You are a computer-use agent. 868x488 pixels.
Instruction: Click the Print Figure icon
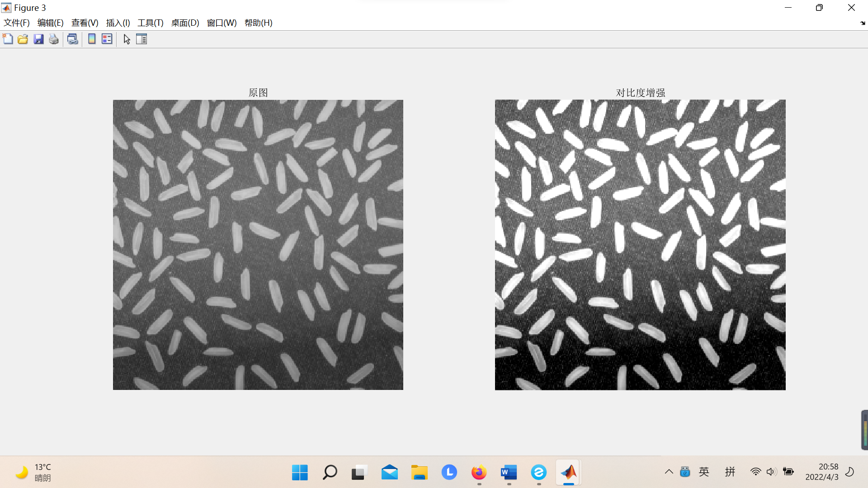click(x=54, y=39)
